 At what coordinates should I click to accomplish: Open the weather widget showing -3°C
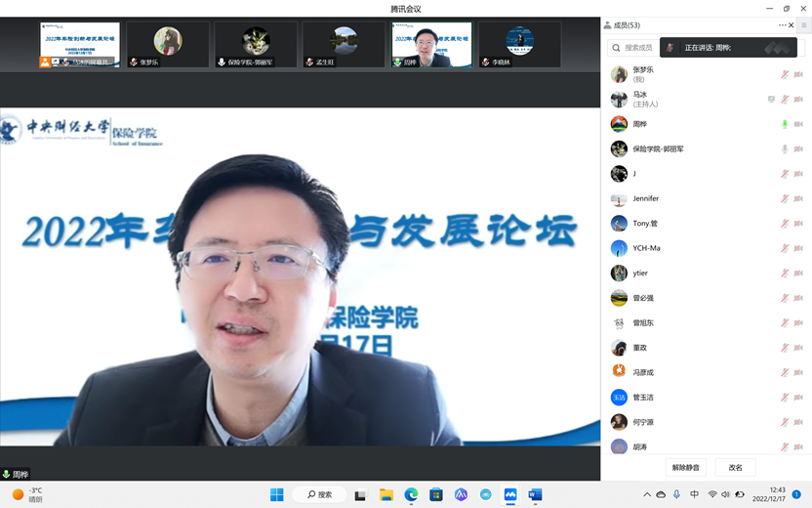pos(27,494)
